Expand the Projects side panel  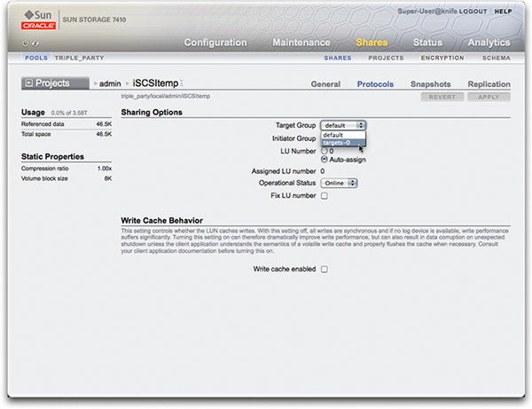(55, 83)
